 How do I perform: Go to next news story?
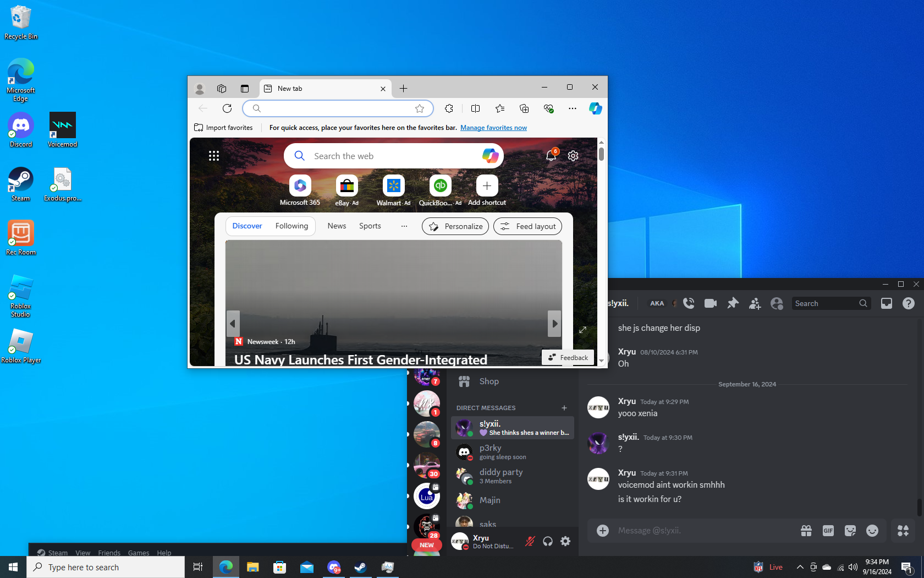tap(554, 324)
